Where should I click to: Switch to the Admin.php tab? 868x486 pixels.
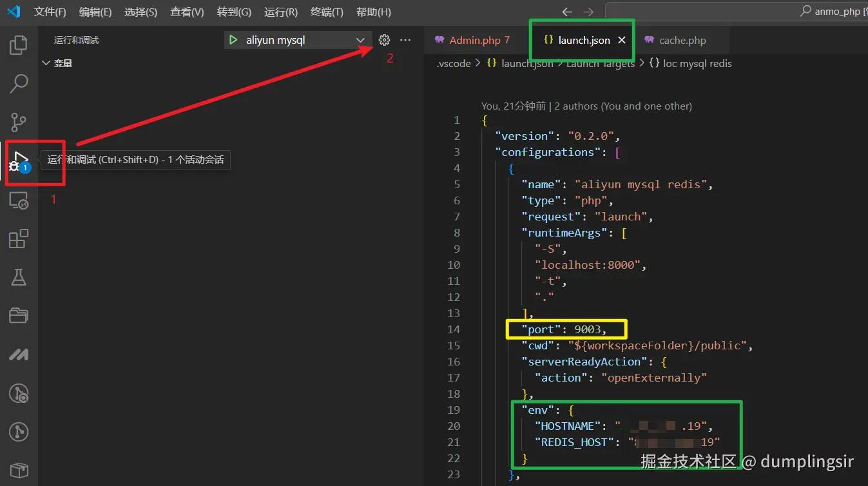pyautogui.click(x=475, y=40)
